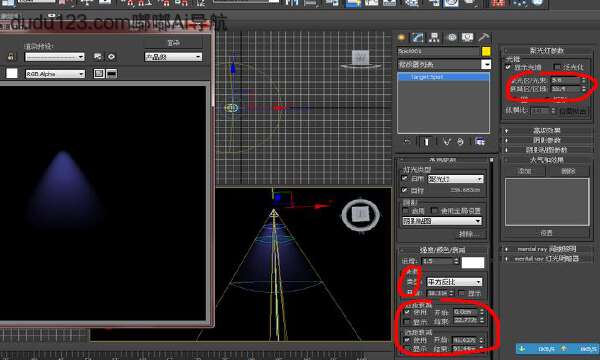Toggle the Show Cone checkbox

point(508,67)
